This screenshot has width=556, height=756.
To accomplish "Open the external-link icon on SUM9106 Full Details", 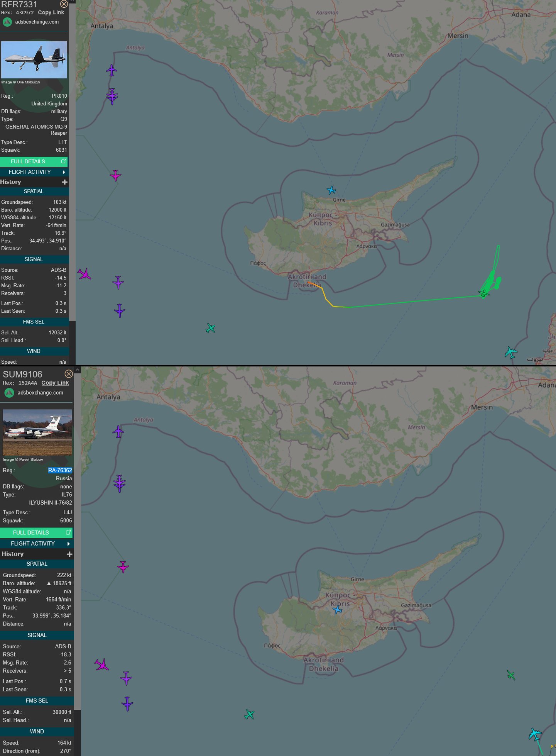I will 68,532.
